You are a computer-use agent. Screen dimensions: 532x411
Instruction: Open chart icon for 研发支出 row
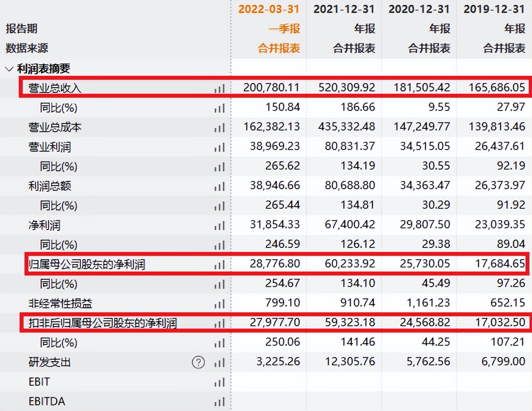219,362
